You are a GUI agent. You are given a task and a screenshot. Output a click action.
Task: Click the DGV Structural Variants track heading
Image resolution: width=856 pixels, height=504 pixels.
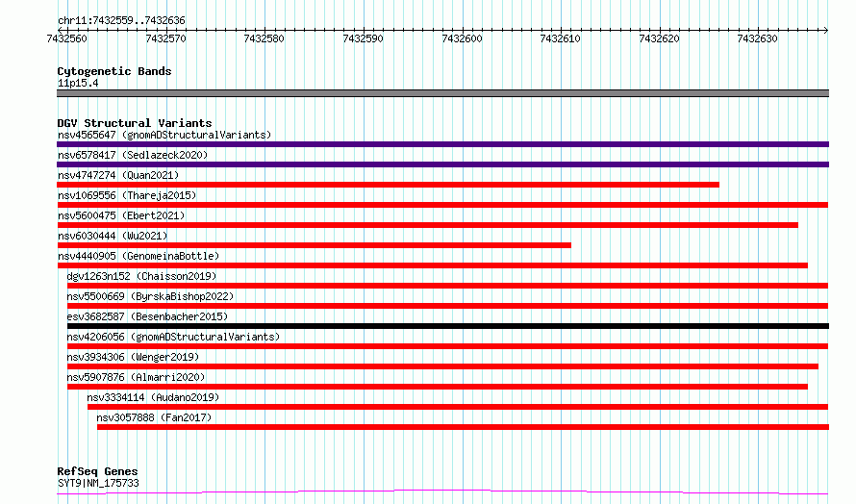[x=135, y=123]
